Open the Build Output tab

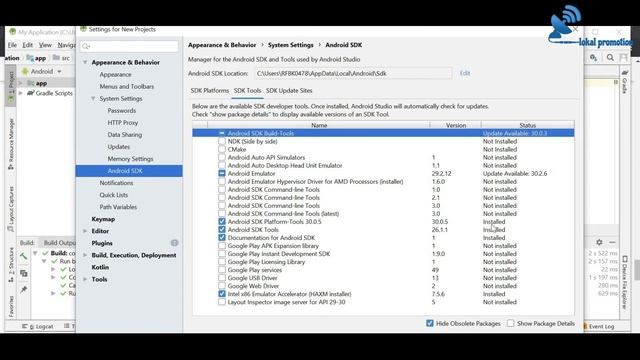click(x=59, y=242)
